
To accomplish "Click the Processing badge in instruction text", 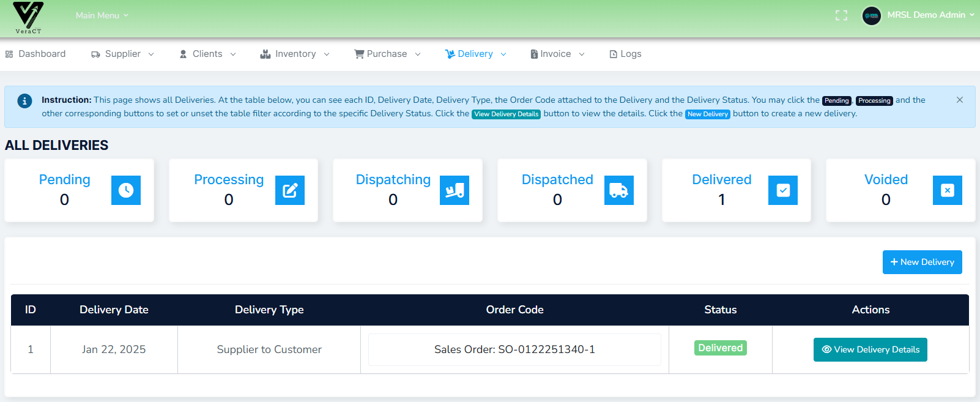I will click(x=874, y=100).
